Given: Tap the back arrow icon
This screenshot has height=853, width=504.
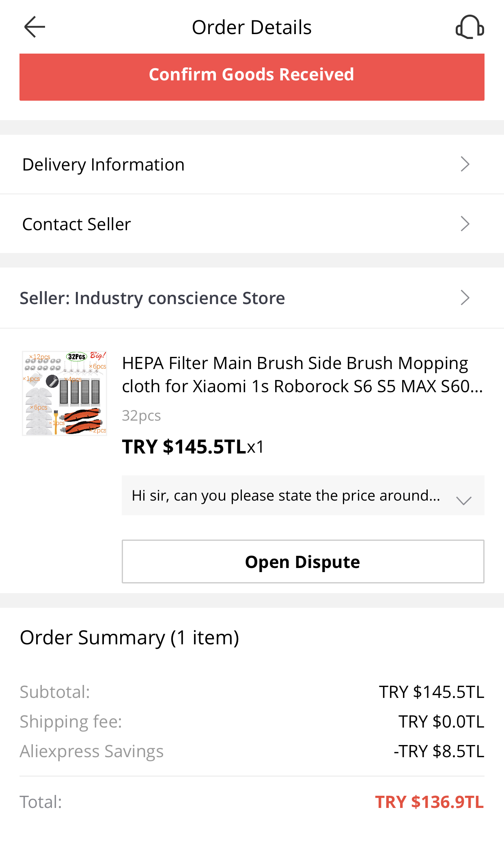Looking at the screenshot, I should coord(34,27).
